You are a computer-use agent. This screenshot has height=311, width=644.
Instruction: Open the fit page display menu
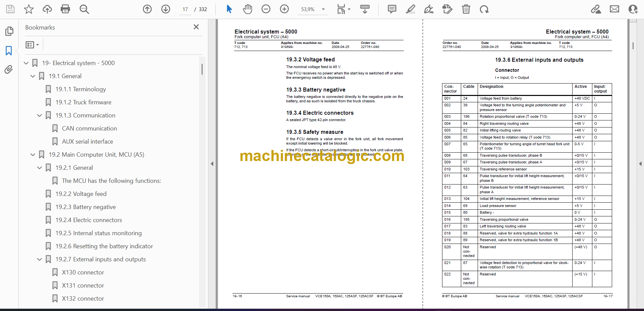pyautogui.click(x=343, y=9)
